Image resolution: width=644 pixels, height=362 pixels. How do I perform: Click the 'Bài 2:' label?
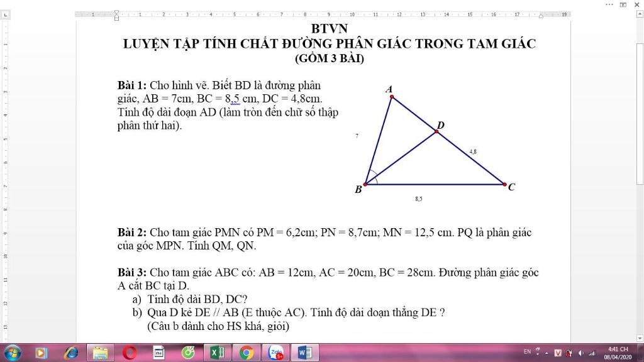(x=132, y=233)
